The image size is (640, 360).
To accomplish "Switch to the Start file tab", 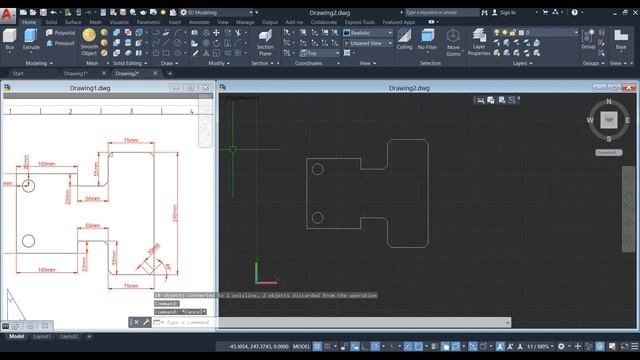I will point(18,74).
